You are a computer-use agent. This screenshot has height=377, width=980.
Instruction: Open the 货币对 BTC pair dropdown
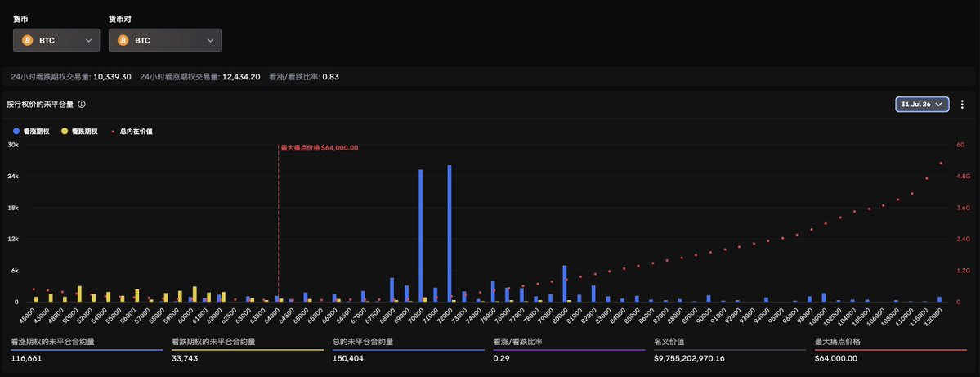tap(165, 40)
